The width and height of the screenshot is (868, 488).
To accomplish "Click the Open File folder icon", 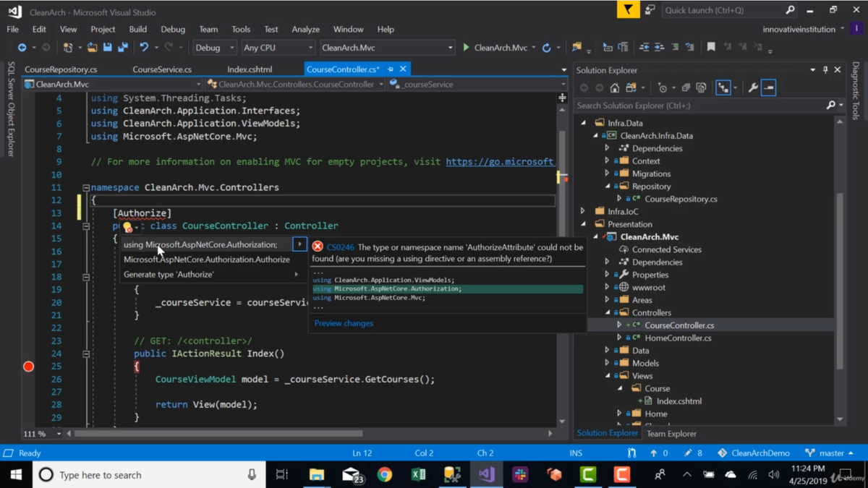I will [x=92, y=48].
